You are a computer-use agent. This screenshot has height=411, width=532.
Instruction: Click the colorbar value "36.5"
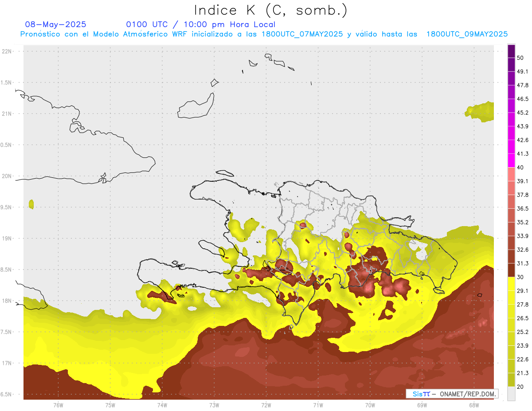click(523, 208)
